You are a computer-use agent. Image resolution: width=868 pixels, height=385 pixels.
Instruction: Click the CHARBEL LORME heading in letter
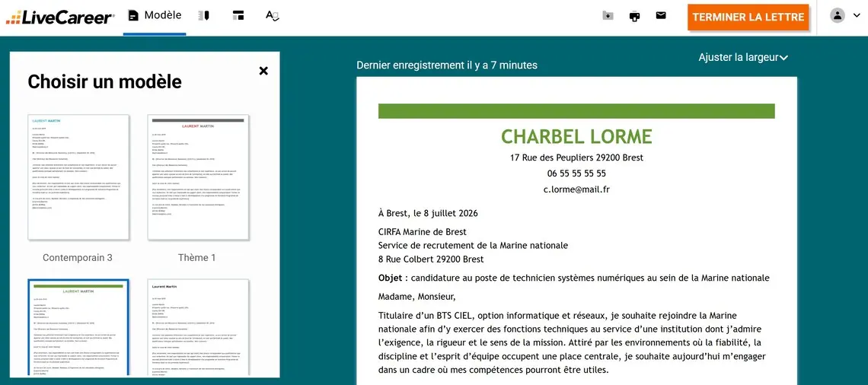576,136
